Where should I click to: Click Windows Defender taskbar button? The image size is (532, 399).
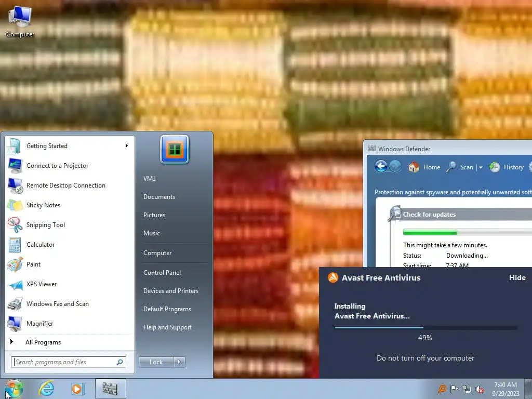pyautogui.click(x=110, y=389)
